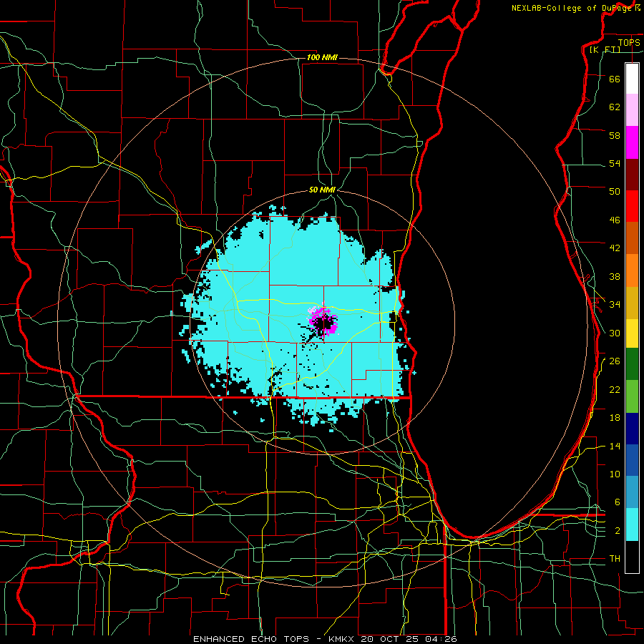This screenshot has height=644, width=644.
Task: Click the light pink legend swatch
Action: (x=632, y=110)
